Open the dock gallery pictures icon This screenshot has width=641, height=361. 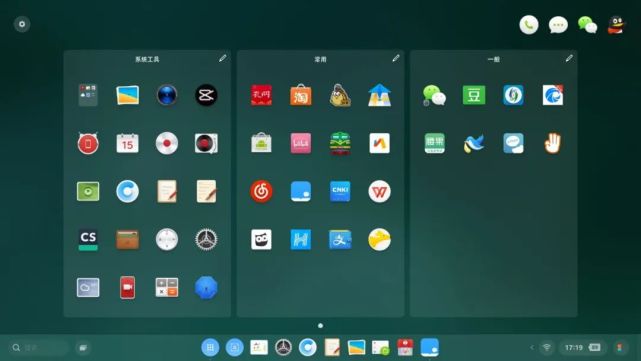click(356, 348)
